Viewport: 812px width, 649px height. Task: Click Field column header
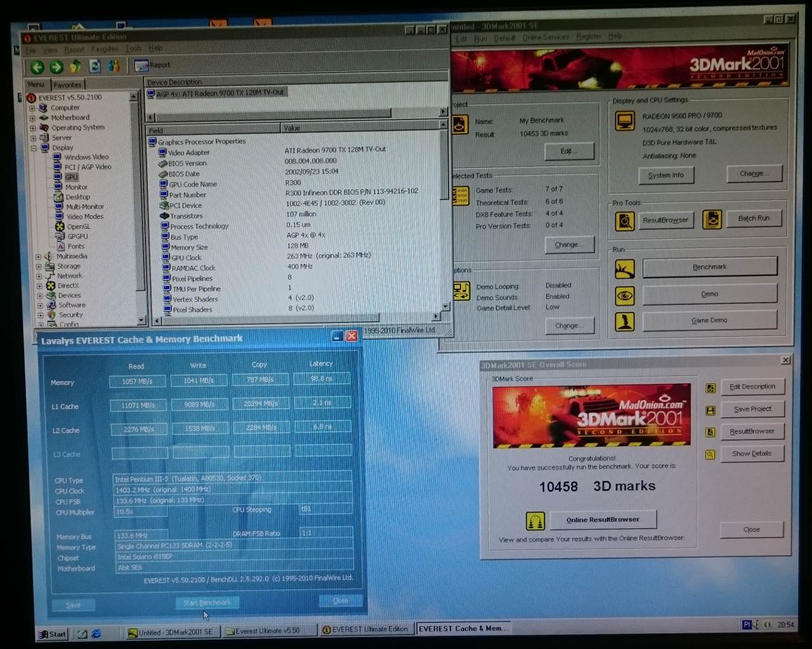214,130
